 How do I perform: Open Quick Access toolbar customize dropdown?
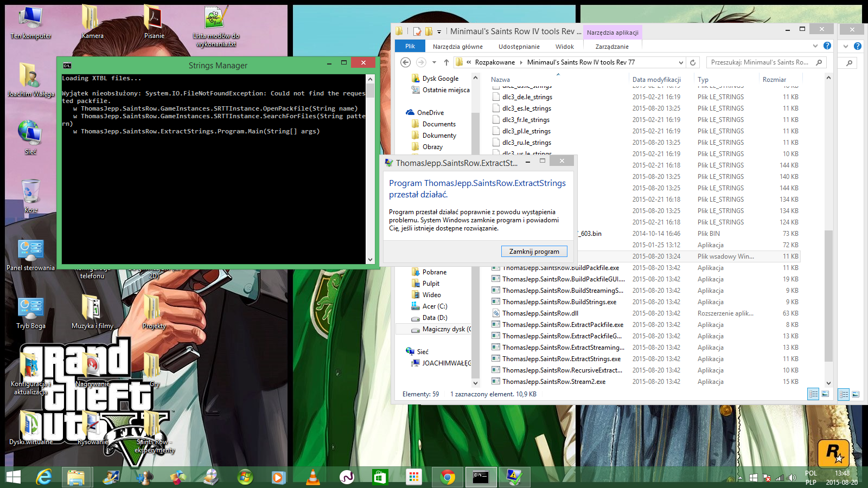439,32
